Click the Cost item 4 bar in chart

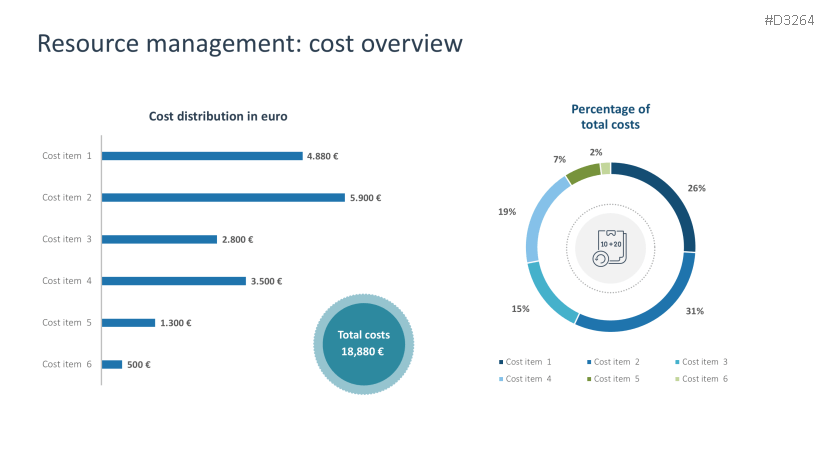(x=174, y=281)
